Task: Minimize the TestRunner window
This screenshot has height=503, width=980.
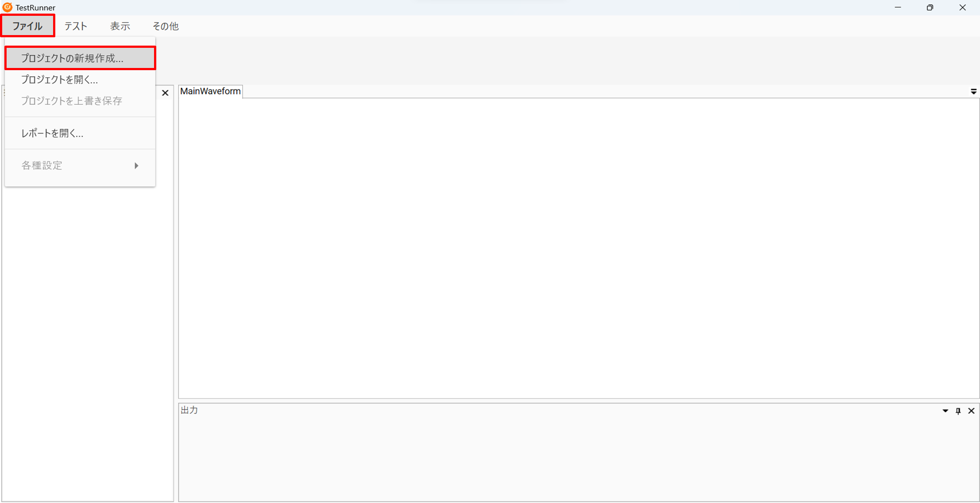Action: (898, 7)
